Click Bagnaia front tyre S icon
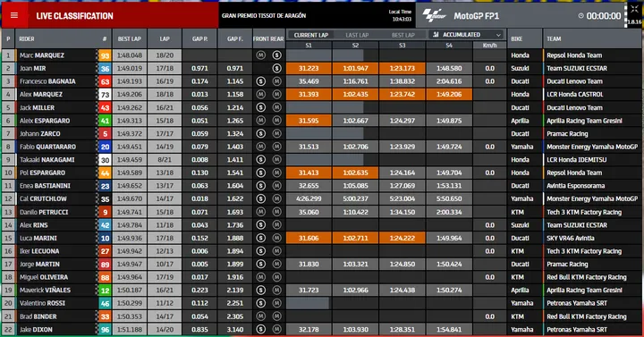This screenshot has width=644, height=337. pos(260,81)
